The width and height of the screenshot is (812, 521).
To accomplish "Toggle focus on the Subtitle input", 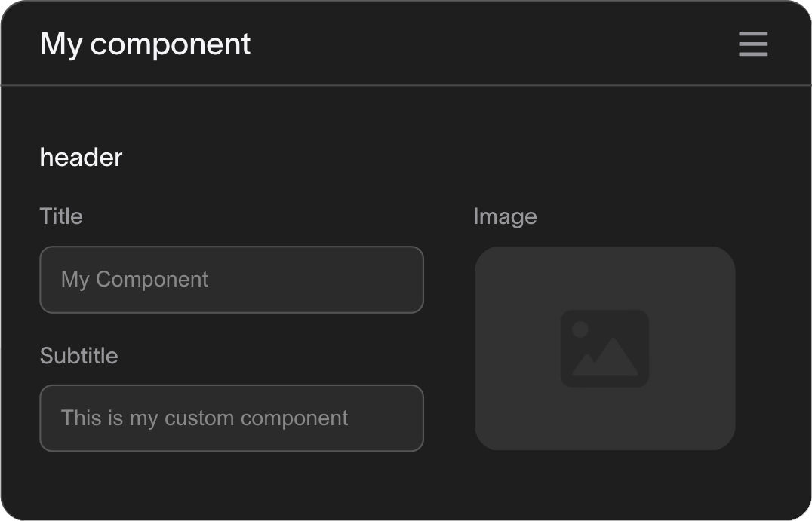I will [x=232, y=418].
